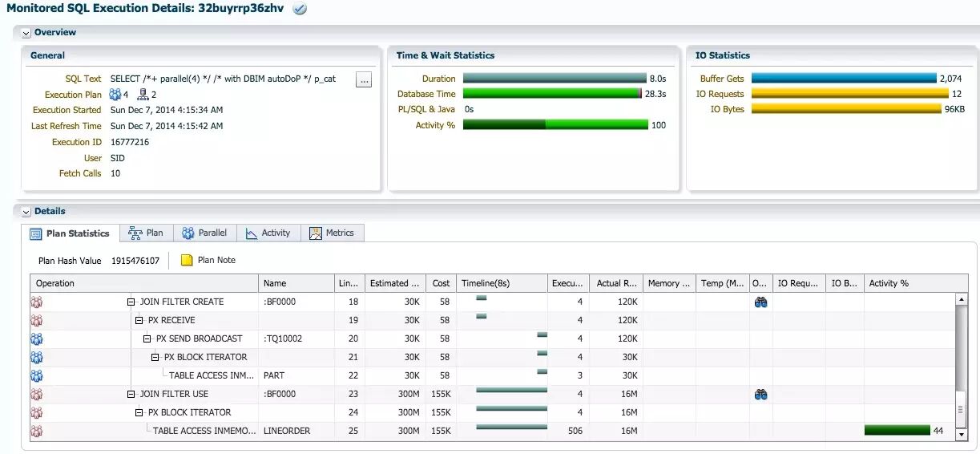Select the :TQ10002 name cell
The width and height of the screenshot is (980, 454).
point(296,338)
